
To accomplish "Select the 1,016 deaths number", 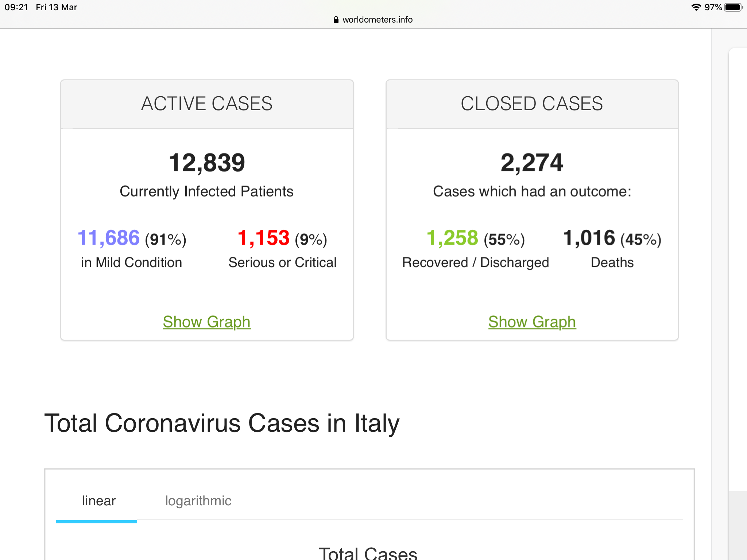I will coord(589,238).
